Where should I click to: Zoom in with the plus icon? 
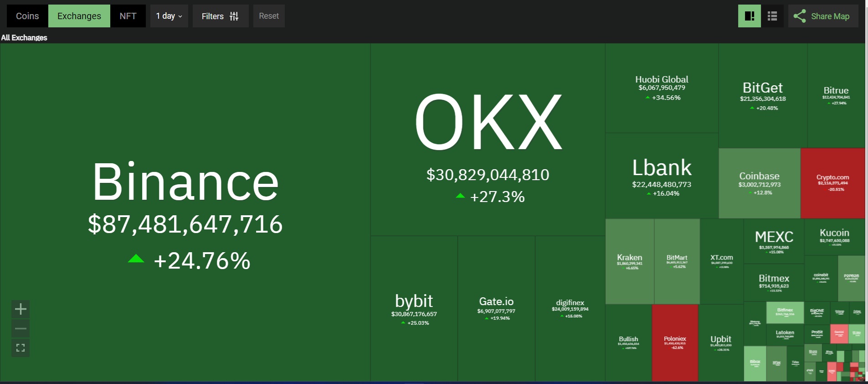21,309
